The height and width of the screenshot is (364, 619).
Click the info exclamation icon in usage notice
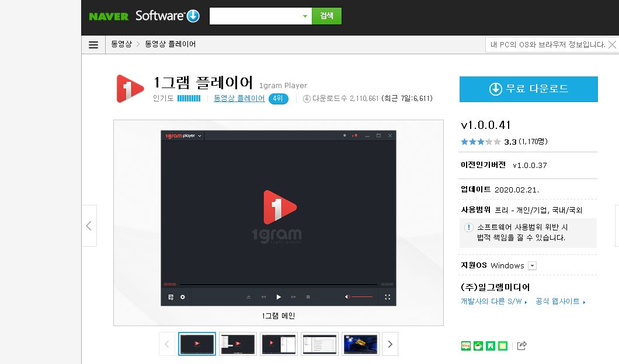[x=468, y=227]
